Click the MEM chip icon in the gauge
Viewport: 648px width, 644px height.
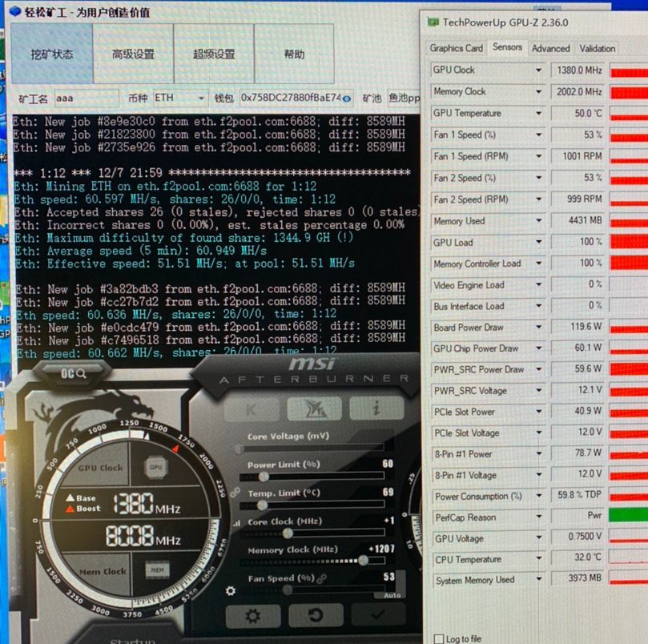158,570
